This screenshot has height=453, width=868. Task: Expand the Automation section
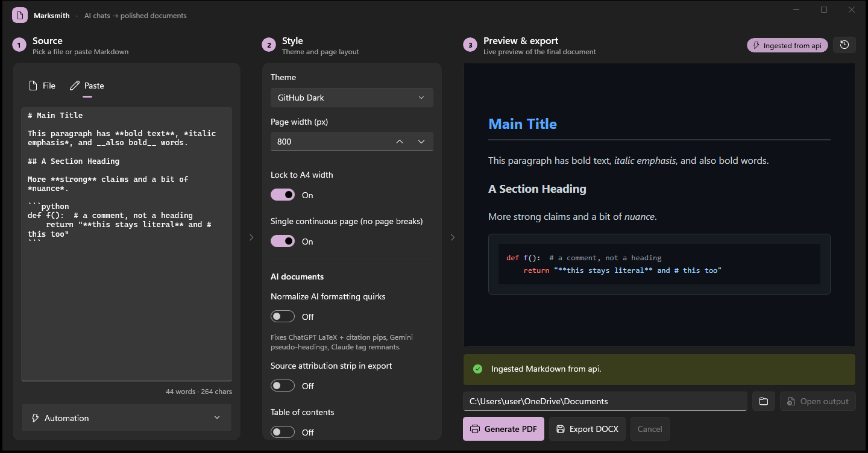[x=127, y=418]
